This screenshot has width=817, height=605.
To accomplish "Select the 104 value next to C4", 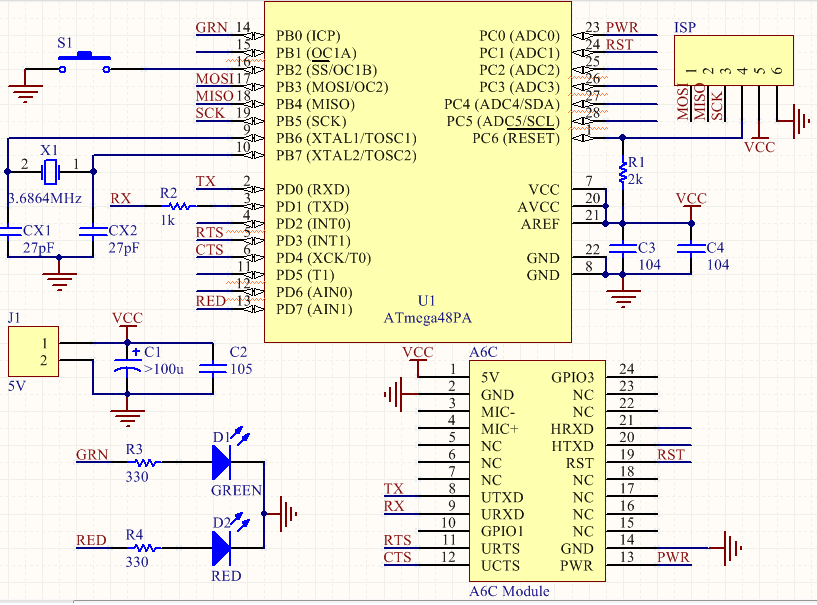I will pyautogui.click(x=717, y=265).
